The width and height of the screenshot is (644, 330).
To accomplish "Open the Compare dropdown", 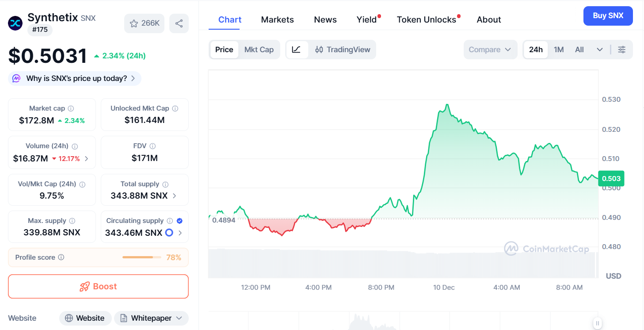I will click(490, 50).
